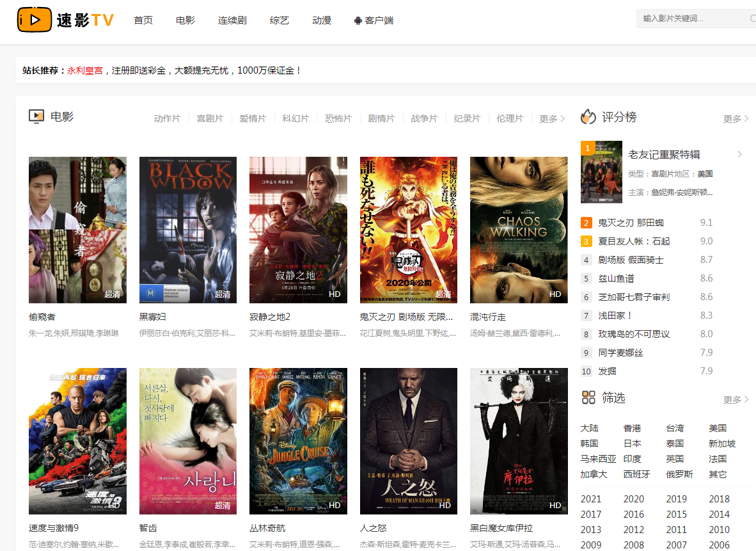This screenshot has width=756, height=551.
Task: Filter by year 2021
Action: point(590,499)
